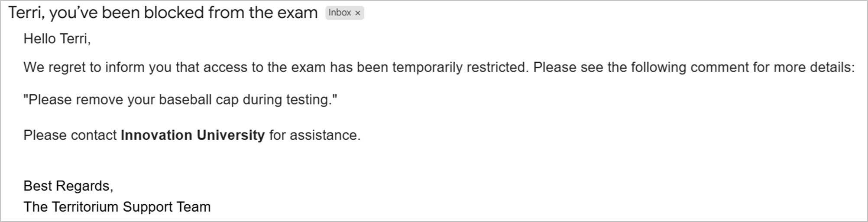The image size is (868, 222).
Task: Click the quoted baseball cap comment
Action: tap(180, 100)
